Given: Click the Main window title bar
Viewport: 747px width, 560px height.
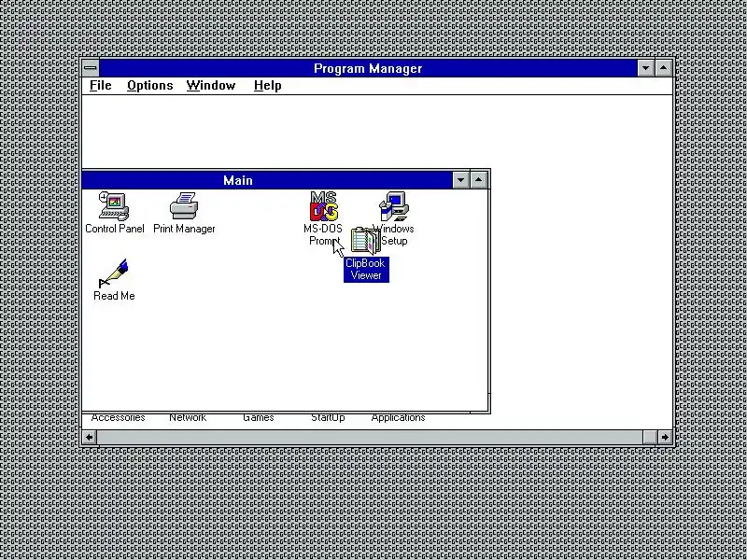Looking at the screenshot, I should 267,180.
